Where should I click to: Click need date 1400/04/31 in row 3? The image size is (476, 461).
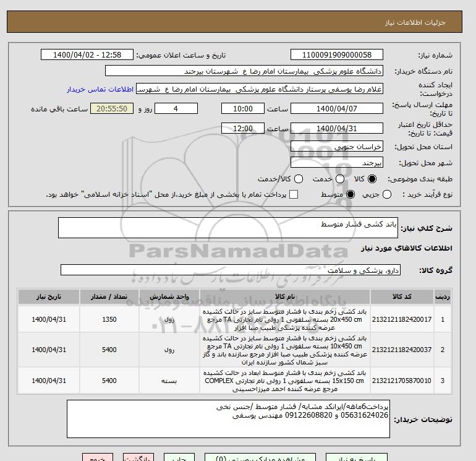(x=49, y=381)
